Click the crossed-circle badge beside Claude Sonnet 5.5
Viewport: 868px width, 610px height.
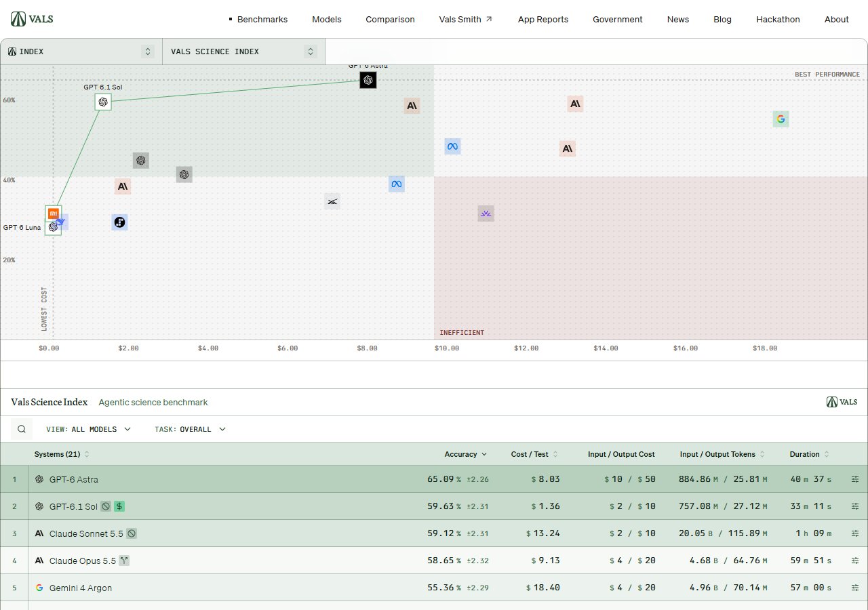pyautogui.click(x=132, y=533)
